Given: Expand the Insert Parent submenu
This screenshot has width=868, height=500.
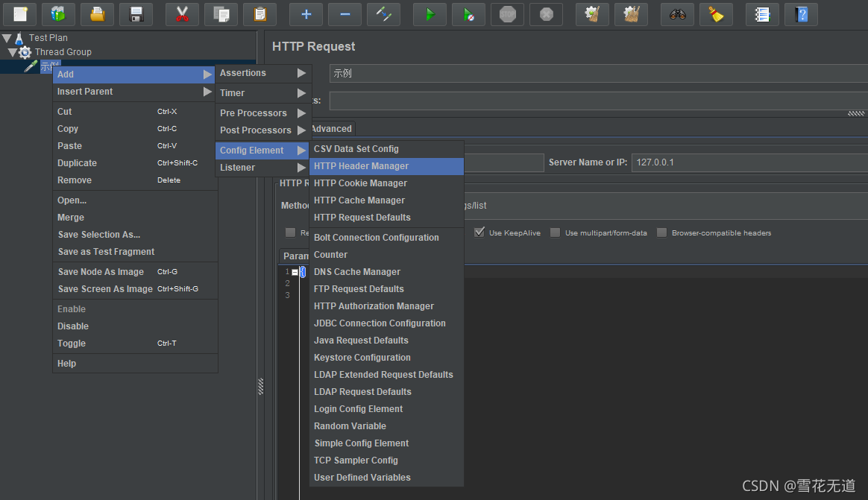Looking at the screenshot, I should point(134,91).
